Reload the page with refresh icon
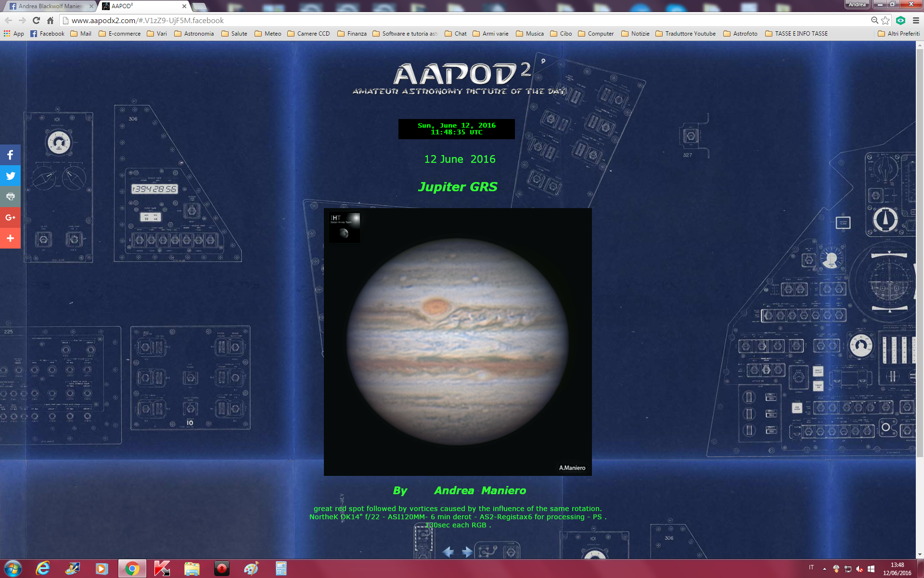This screenshot has height=578, width=924. click(36, 20)
